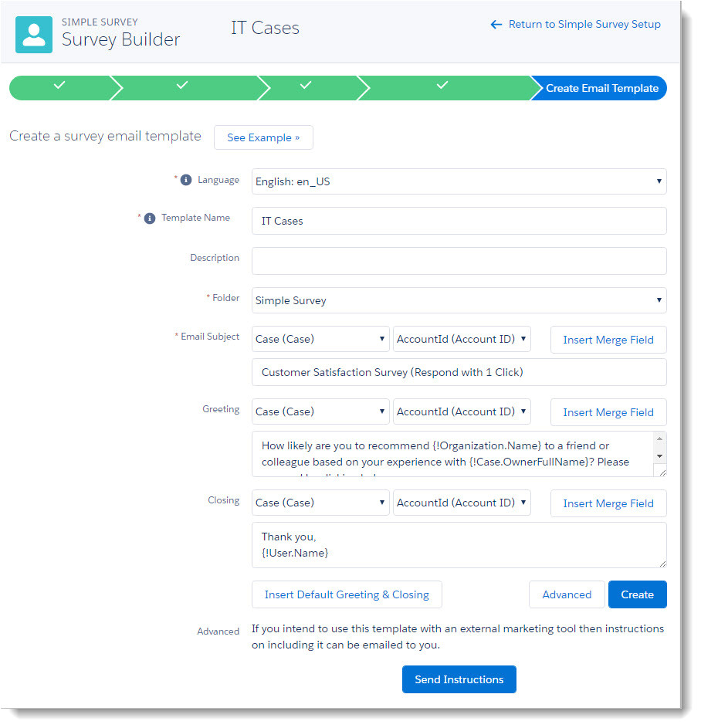Click Return to Simple Survey Setup link
701x728 pixels.
click(x=576, y=24)
